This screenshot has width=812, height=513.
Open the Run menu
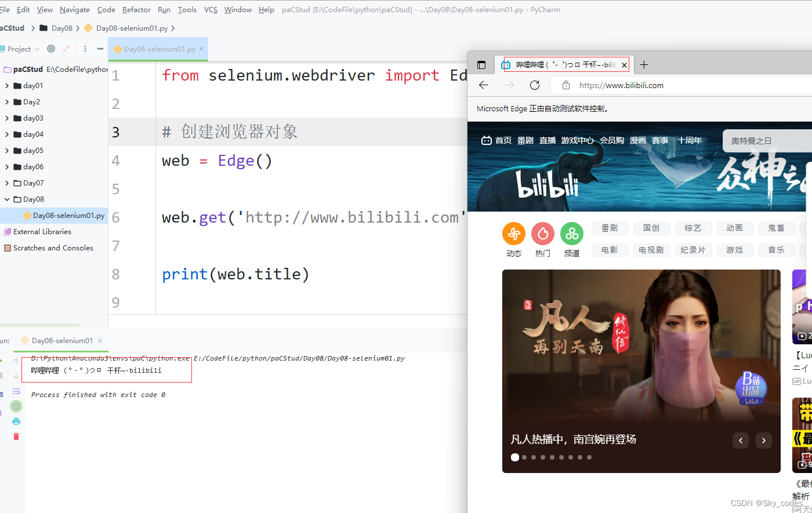(x=164, y=9)
